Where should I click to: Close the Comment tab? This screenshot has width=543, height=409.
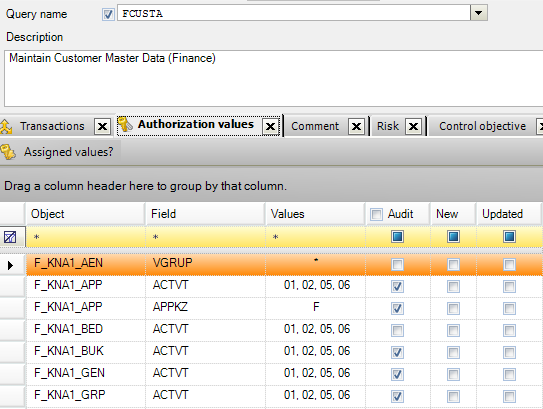pyautogui.click(x=356, y=126)
